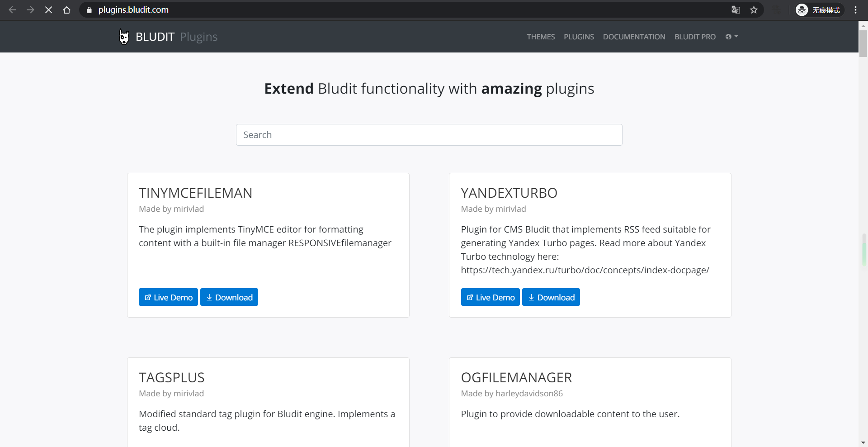Click the site security padlock icon
The height and width of the screenshot is (447, 868).
pyautogui.click(x=89, y=10)
